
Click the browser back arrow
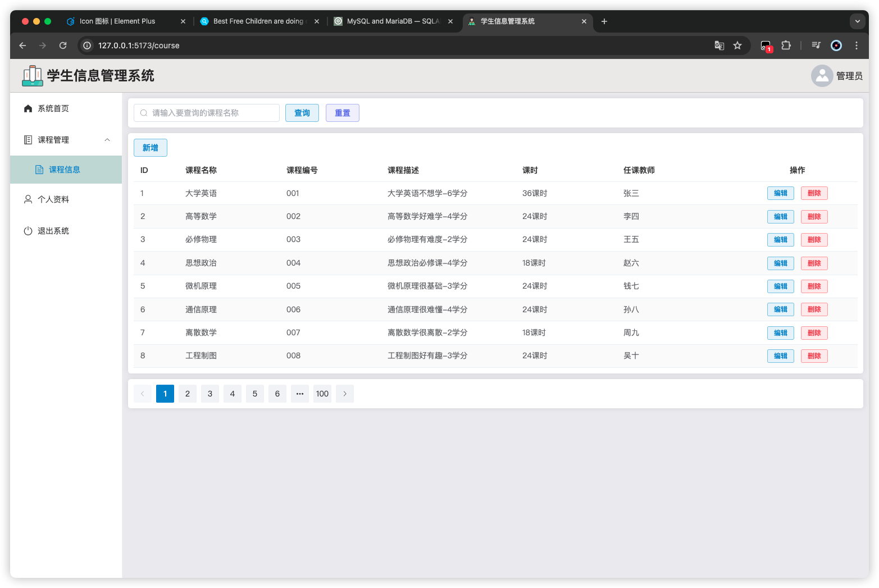coord(22,45)
